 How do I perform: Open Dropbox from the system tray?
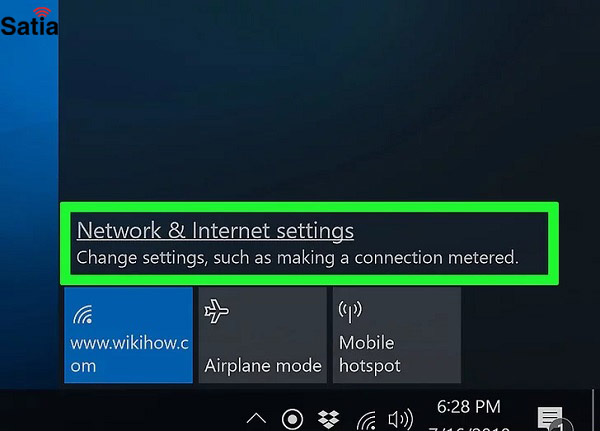pos(328,420)
